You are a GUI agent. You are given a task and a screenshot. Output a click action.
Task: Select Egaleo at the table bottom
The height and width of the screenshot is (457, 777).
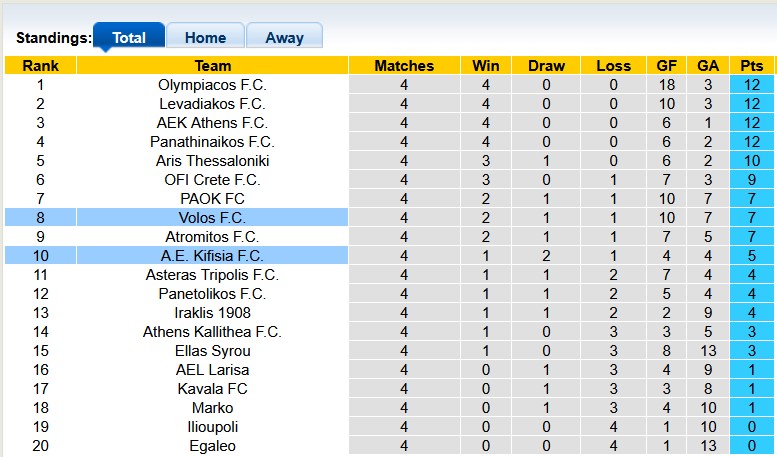pyautogui.click(x=212, y=446)
